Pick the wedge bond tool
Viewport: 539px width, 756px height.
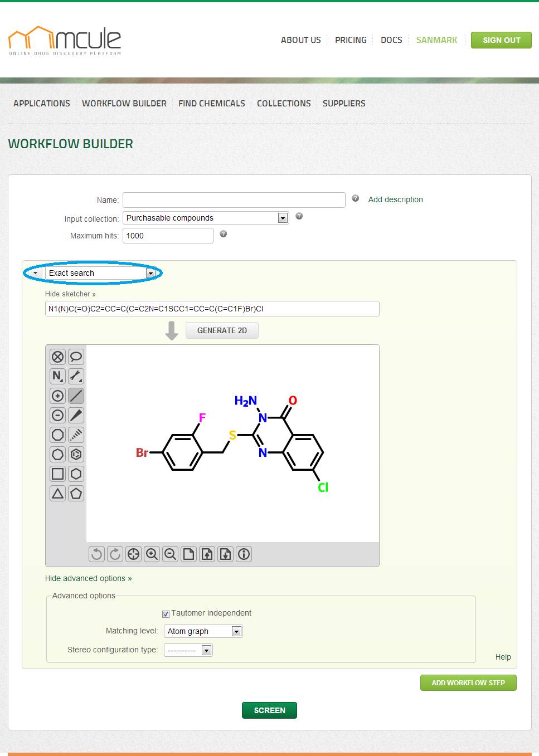point(76,416)
